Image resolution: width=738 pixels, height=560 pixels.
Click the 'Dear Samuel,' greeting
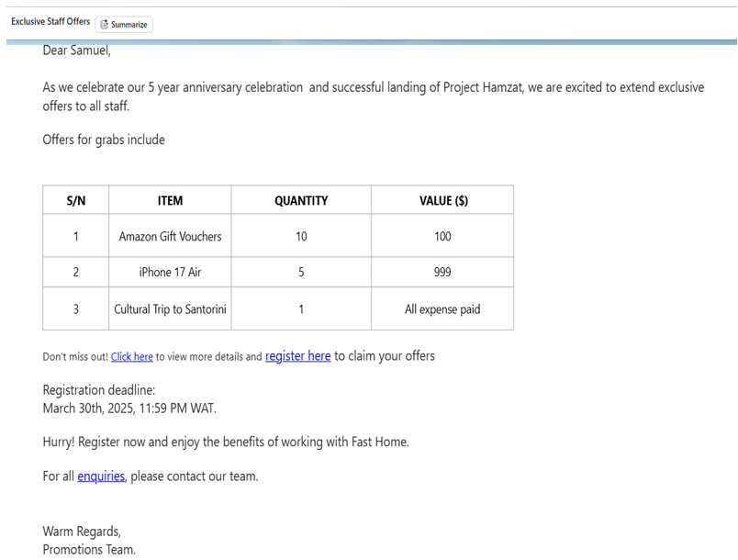coord(77,50)
